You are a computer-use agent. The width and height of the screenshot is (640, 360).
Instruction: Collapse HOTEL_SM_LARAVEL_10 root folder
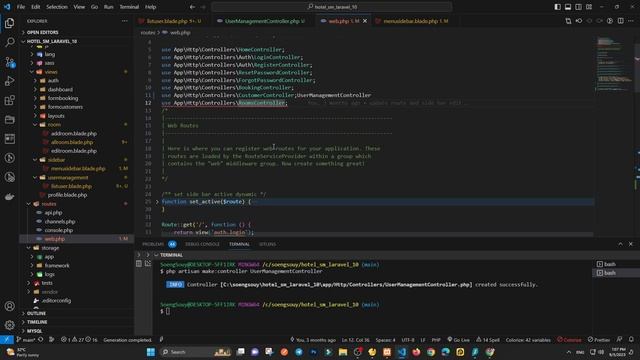point(77,41)
